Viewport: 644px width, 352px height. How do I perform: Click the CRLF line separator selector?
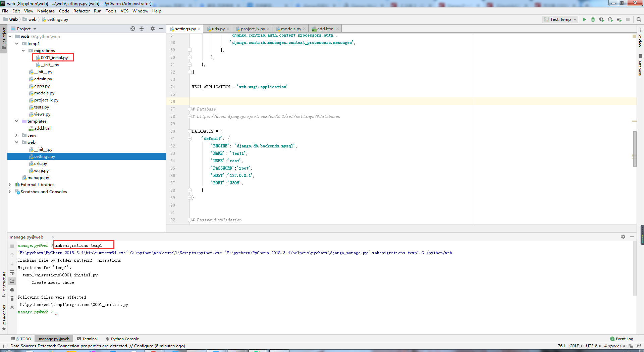576,346
